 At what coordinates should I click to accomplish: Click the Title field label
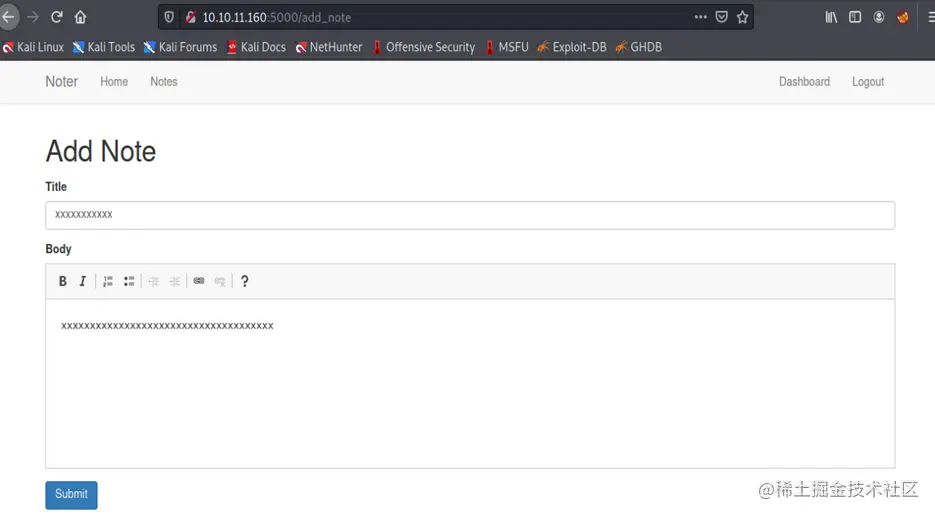coord(56,187)
